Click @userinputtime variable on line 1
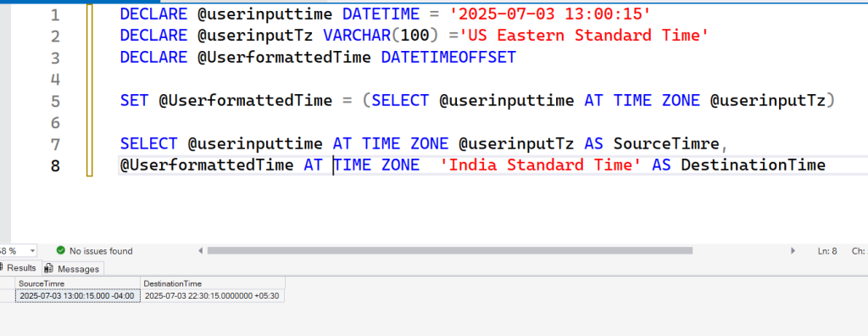Image resolution: width=868 pixels, height=336 pixels. coord(265,14)
